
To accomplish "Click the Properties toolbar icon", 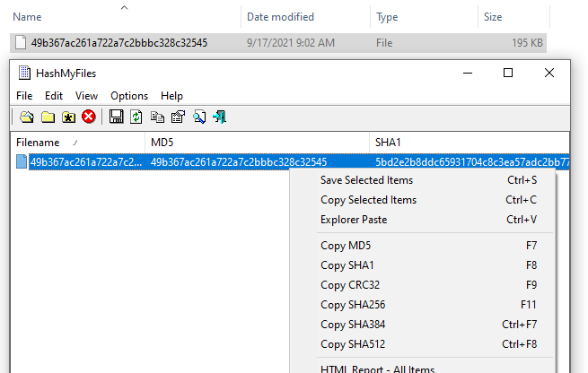I will [x=177, y=117].
